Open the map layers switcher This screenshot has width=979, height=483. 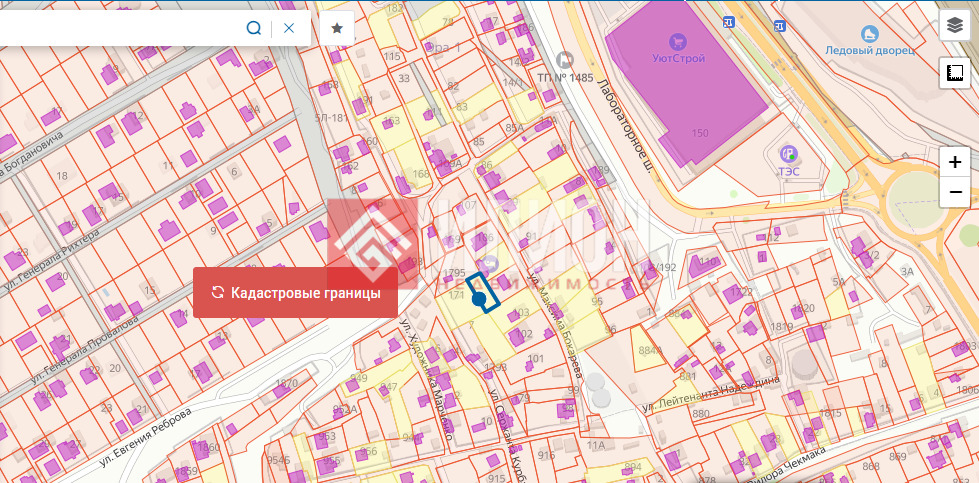[x=955, y=27]
